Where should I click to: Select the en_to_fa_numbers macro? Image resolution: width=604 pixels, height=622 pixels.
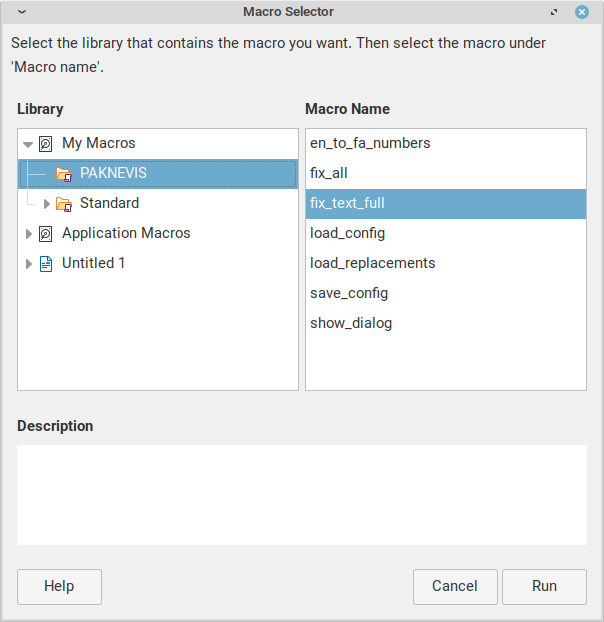tap(370, 143)
